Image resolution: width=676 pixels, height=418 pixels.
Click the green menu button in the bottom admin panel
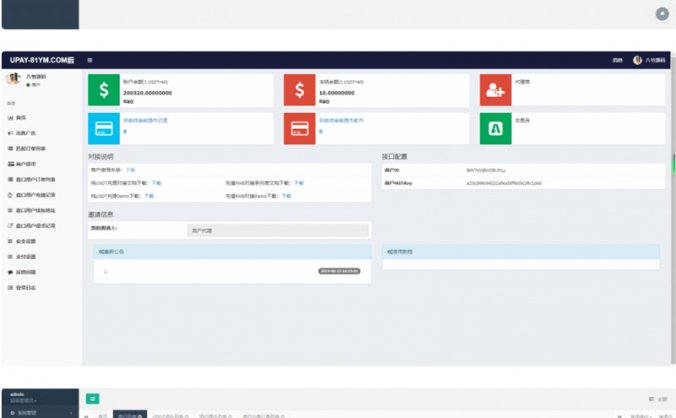pos(93,398)
